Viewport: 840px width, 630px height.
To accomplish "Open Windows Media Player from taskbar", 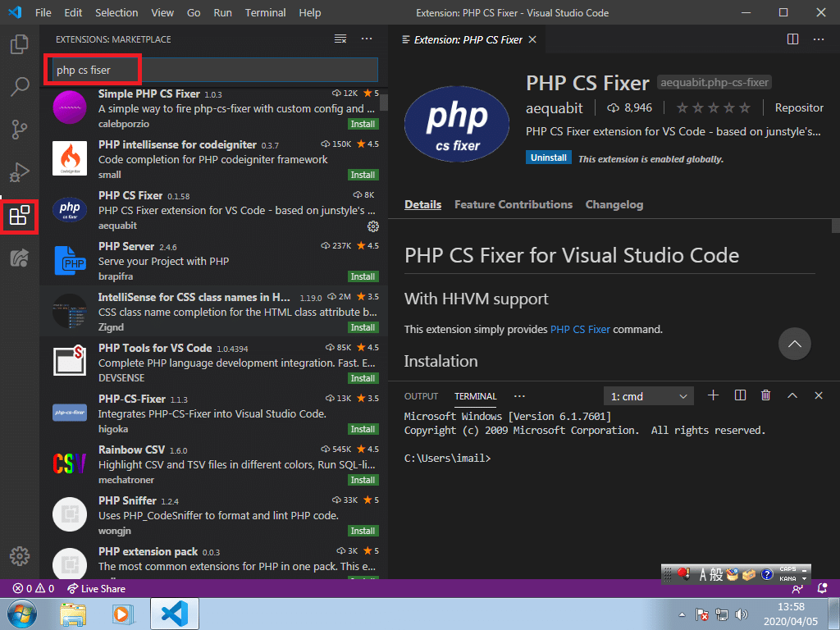I will pyautogui.click(x=123, y=614).
